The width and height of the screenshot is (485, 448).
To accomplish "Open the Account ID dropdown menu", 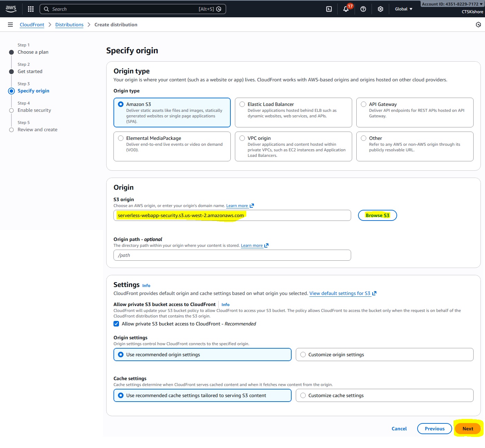I will [x=452, y=4].
